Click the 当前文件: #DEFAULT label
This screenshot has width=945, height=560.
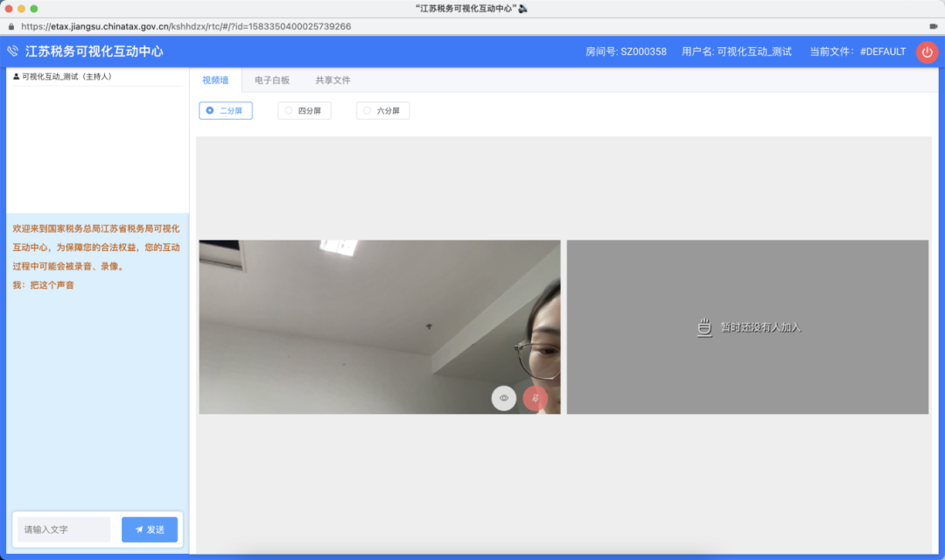tap(857, 52)
